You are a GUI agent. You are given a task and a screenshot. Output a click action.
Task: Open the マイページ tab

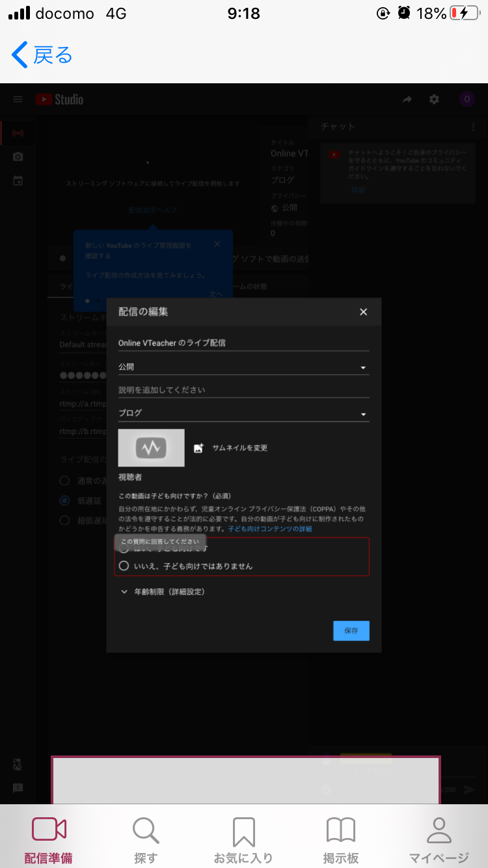click(439, 839)
